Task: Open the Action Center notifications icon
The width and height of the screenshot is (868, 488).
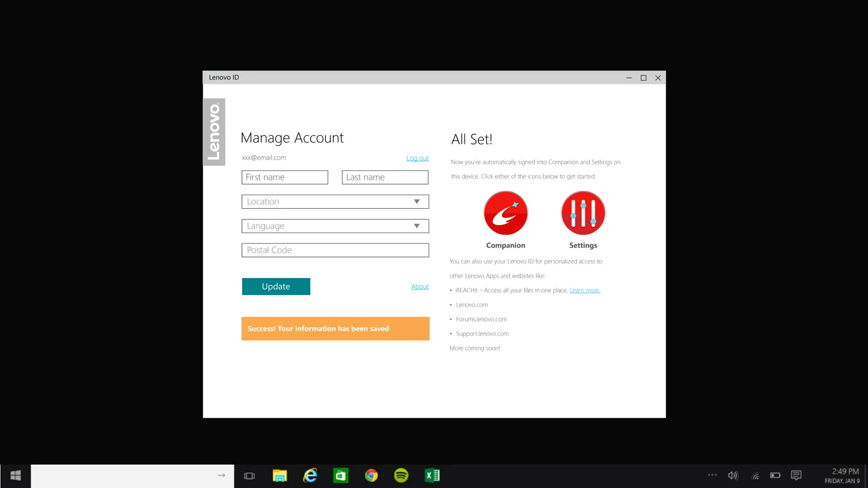Action: pyautogui.click(x=796, y=476)
